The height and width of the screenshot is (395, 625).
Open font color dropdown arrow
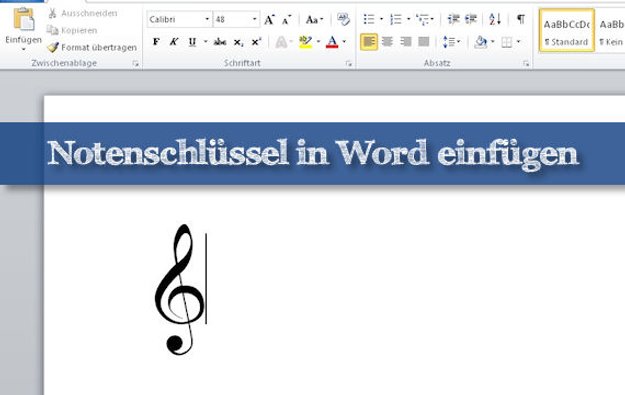[x=344, y=41]
